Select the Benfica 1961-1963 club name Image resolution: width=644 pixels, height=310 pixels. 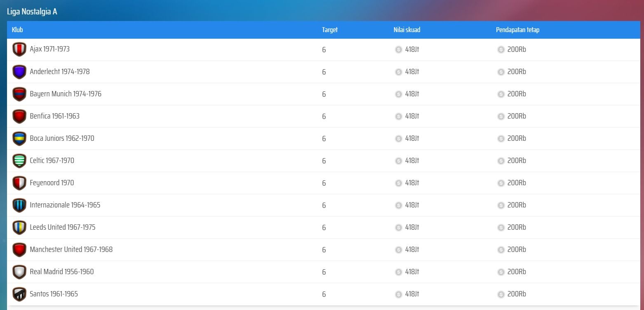[x=54, y=116]
